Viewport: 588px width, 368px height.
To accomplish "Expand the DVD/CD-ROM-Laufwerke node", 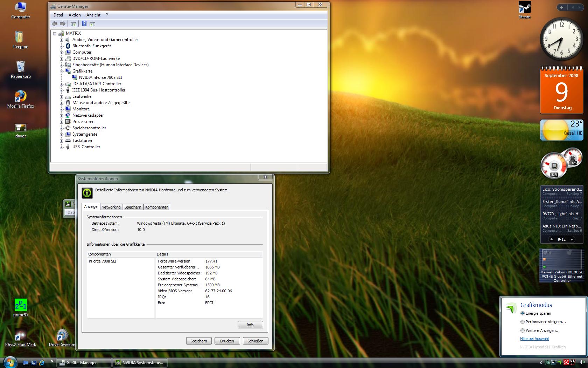I will click(x=61, y=59).
